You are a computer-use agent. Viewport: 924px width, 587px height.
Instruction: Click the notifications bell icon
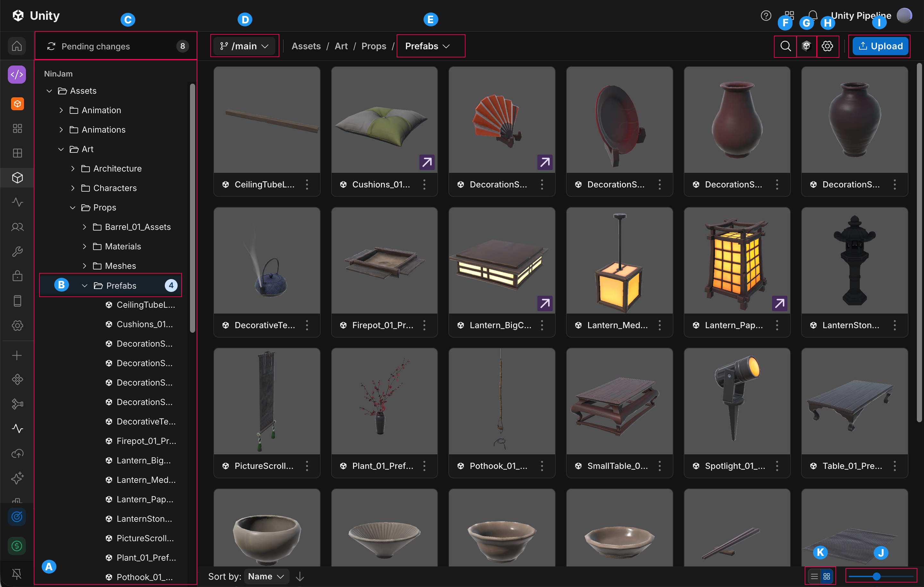[812, 15]
